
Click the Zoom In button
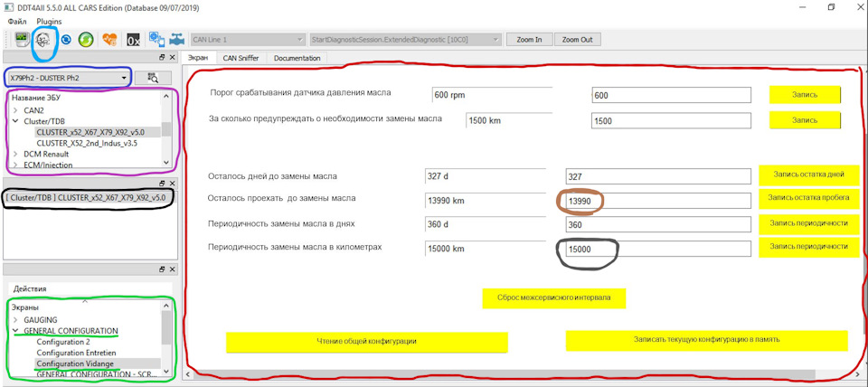(530, 40)
